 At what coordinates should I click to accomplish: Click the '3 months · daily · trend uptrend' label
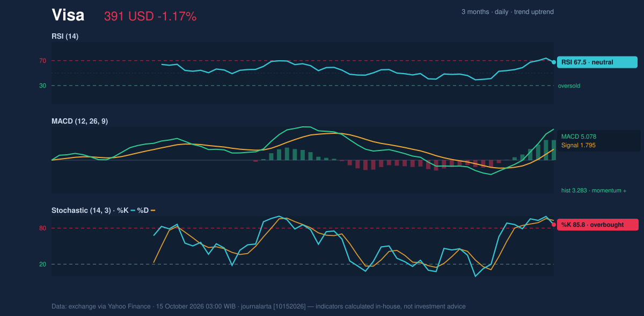(508, 12)
